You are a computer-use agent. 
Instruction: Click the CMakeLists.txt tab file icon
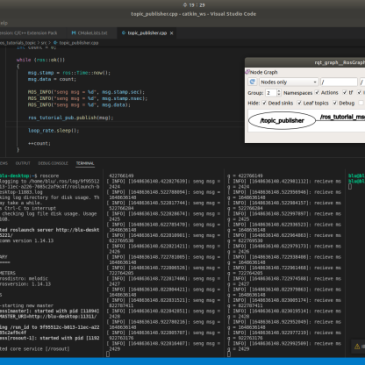click(x=73, y=33)
